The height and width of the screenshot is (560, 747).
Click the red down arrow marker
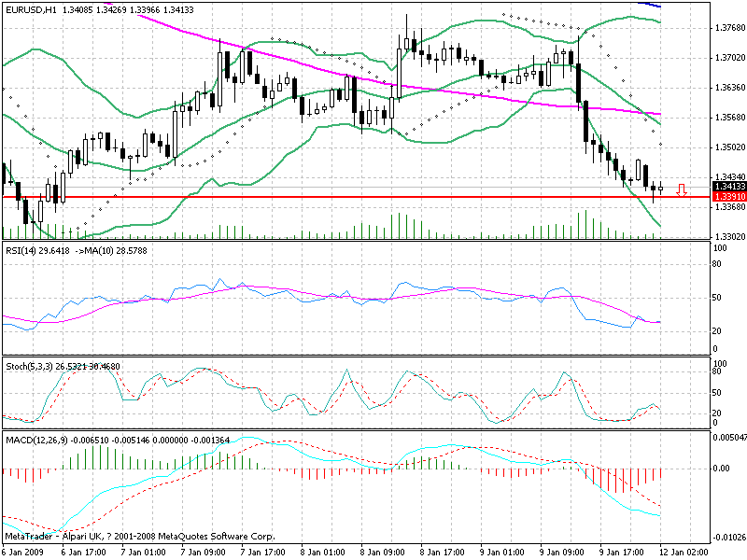coord(682,190)
